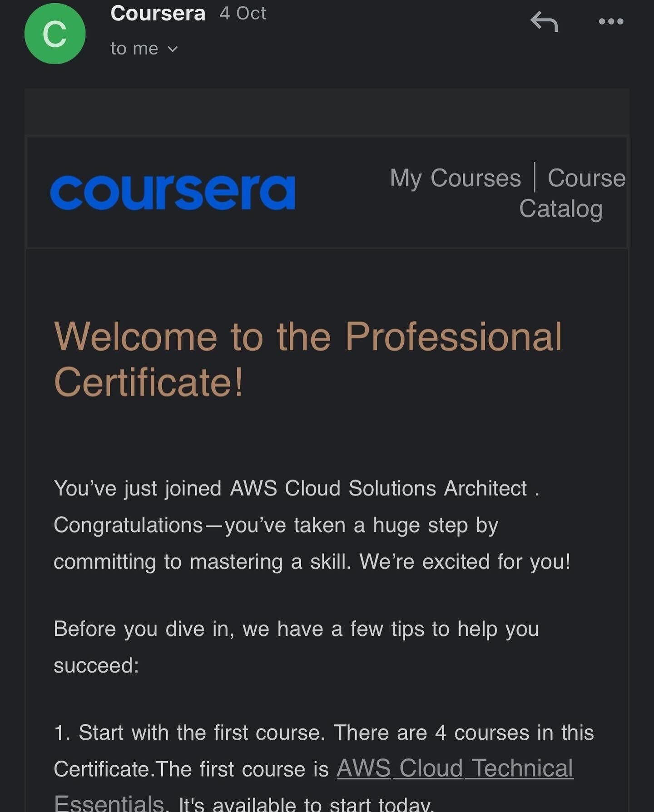Click the '1. Start with the first course' line
This screenshot has width=654, height=812.
click(323, 733)
